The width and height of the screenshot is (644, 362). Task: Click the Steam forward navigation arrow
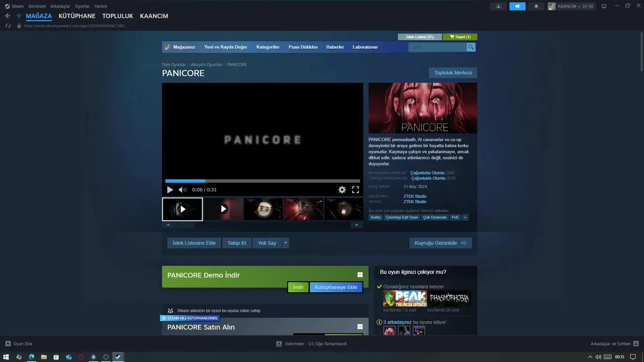point(18,16)
